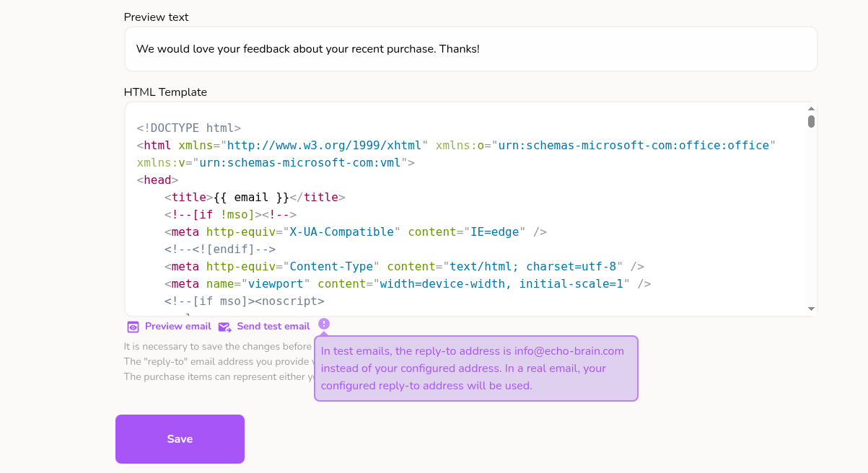Click the "<!--[if !mso]><!-->" comment line

pos(231,215)
